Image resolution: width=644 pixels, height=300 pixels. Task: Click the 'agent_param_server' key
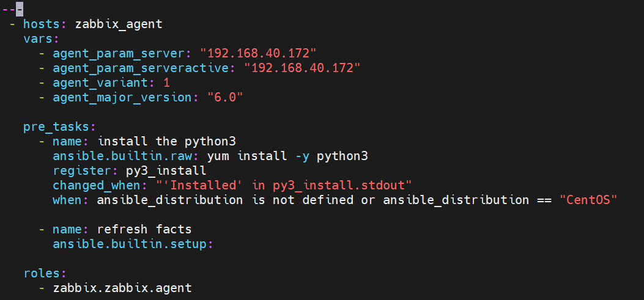pos(119,53)
